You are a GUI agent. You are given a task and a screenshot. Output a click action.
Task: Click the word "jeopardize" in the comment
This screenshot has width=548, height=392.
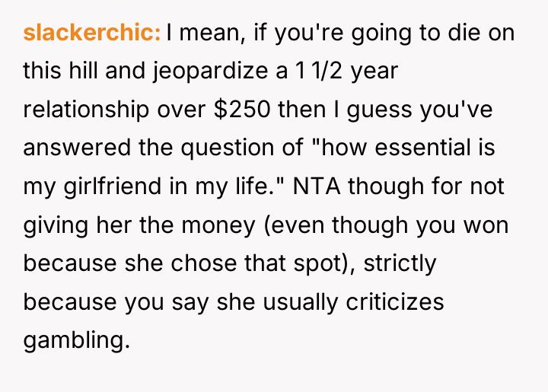tap(210, 72)
